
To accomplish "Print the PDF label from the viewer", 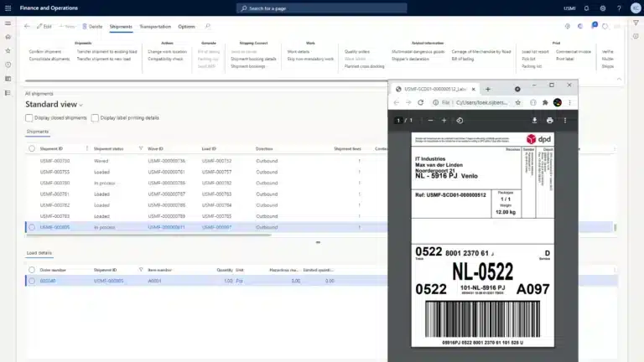I will pyautogui.click(x=549, y=121).
